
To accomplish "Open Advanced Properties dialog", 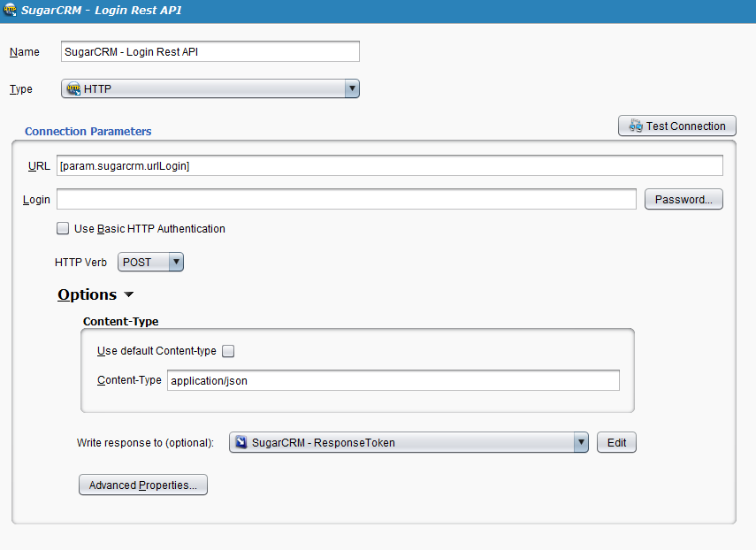I will point(142,485).
